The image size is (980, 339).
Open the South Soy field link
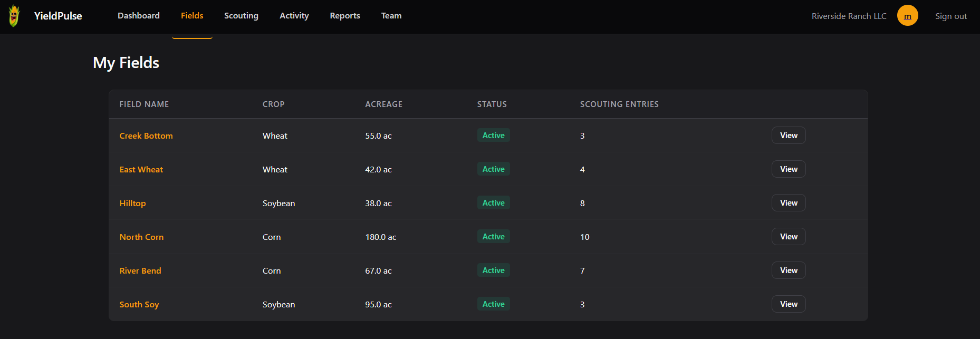coord(139,305)
